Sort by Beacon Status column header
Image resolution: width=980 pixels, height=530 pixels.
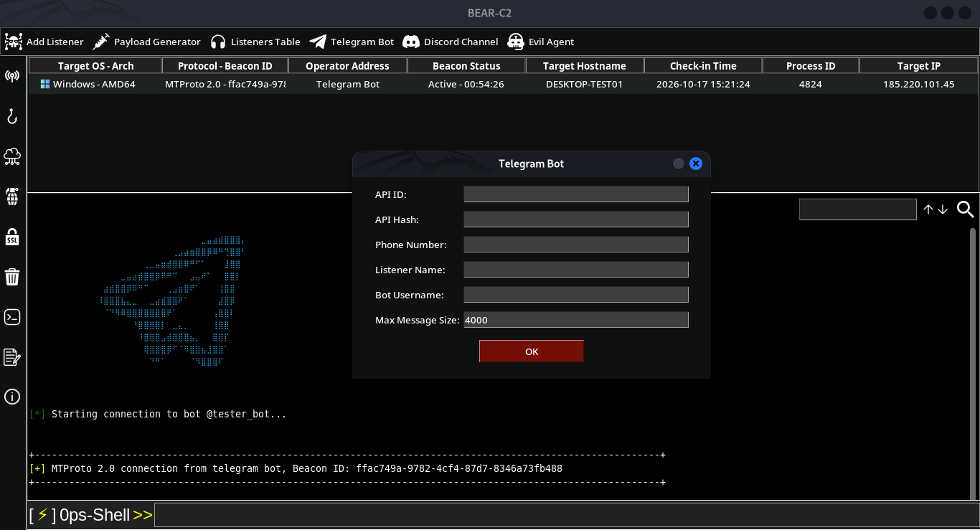tap(466, 66)
